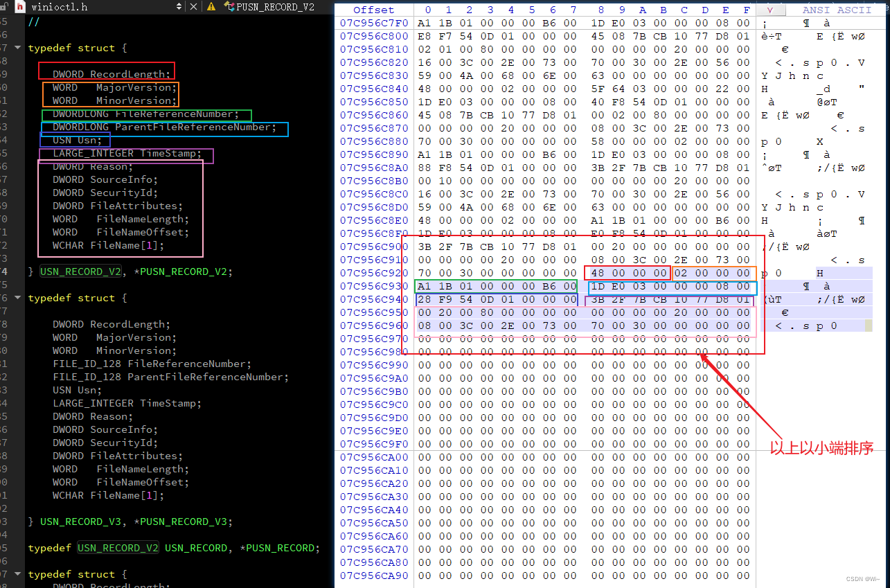Click the 'Offset' column header
The height and width of the screenshot is (588, 890).
tap(374, 9)
